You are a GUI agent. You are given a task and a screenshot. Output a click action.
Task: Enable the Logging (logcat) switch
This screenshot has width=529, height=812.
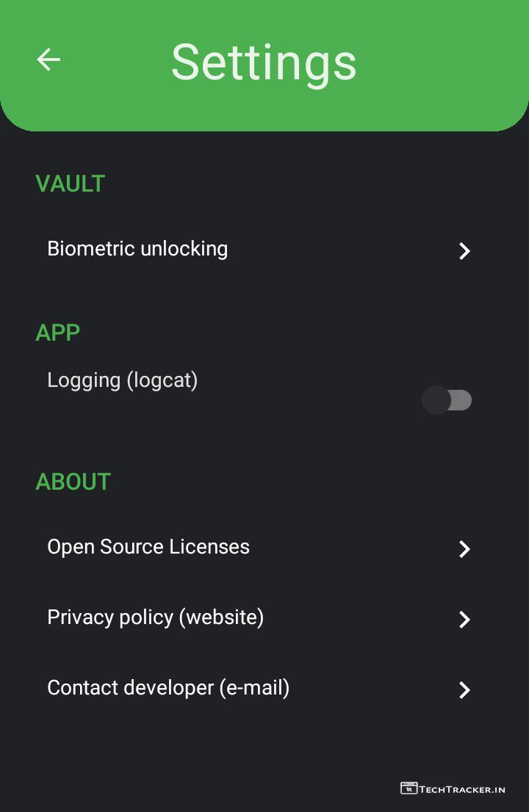coord(447,400)
